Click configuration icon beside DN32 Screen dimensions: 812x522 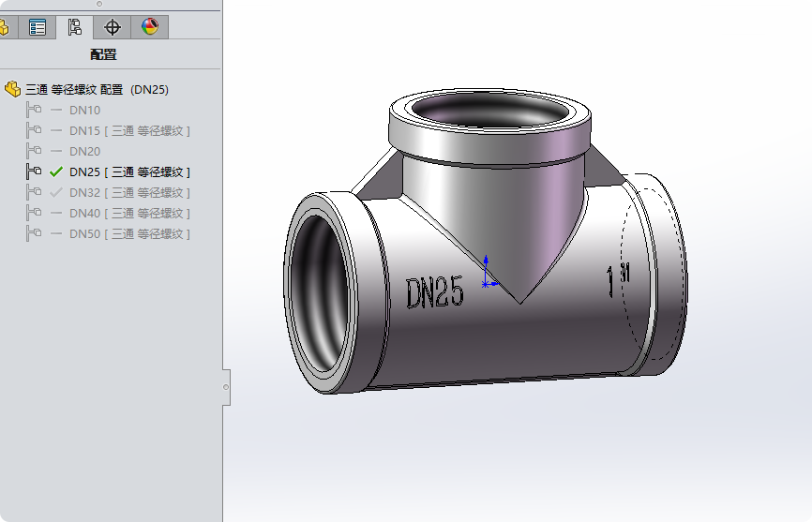pyautogui.click(x=34, y=192)
